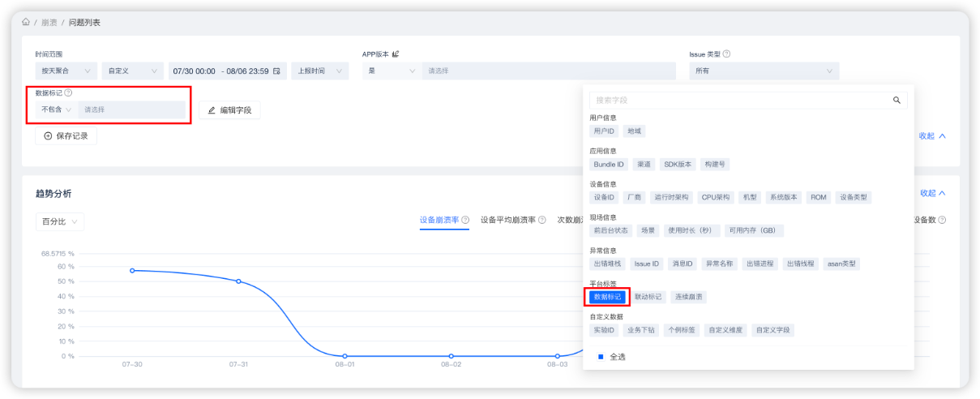Image resolution: width=980 pixels, height=399 pixels.
Task: Click the home icon in the breadcrumb
Action: point(26,22)
